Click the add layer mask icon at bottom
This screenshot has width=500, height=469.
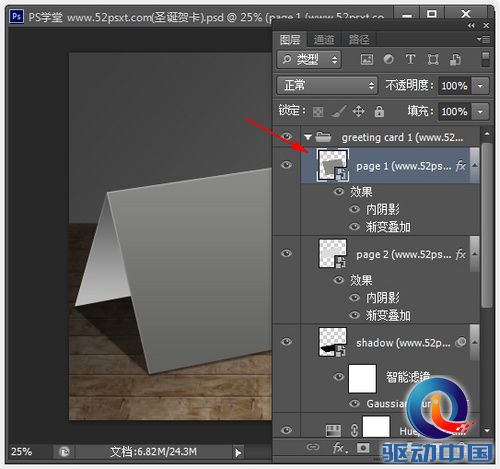click(x=363, y=447)
